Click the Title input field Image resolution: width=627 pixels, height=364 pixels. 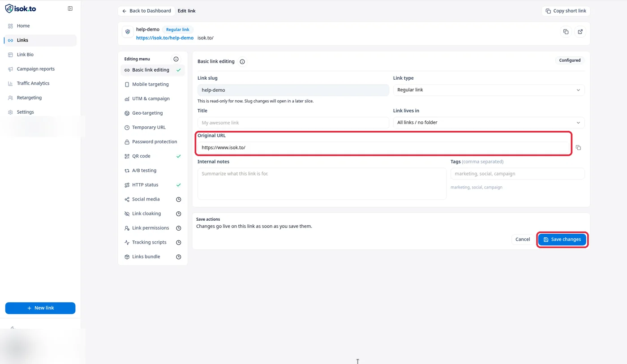293,123
